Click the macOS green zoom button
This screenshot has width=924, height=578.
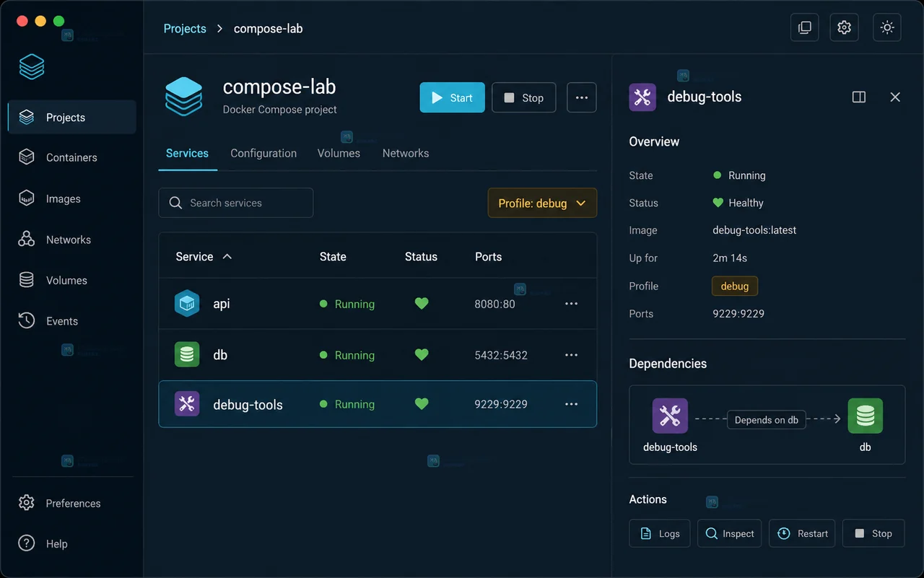tap(58, 21)
